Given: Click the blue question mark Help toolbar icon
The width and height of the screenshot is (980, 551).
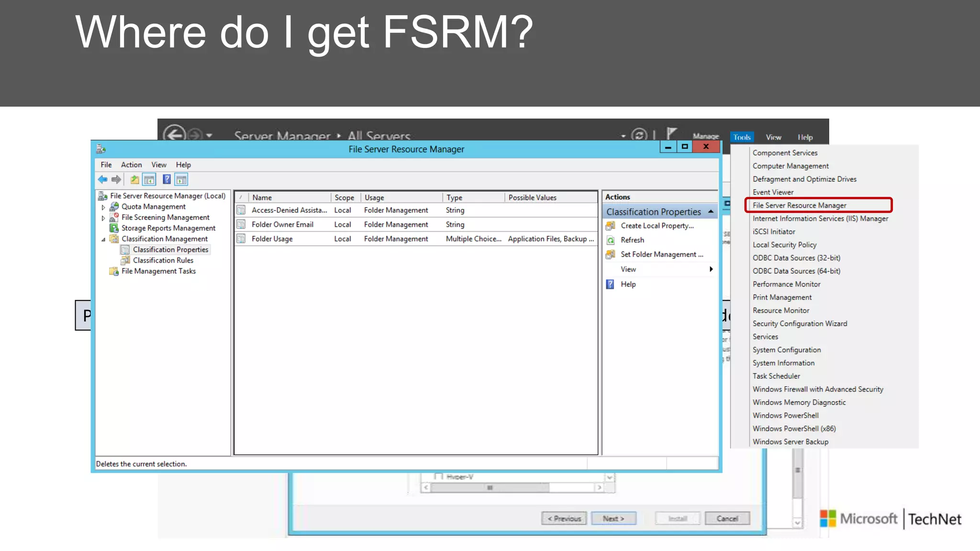Looking at the screenshot, I should pos(167,180).
